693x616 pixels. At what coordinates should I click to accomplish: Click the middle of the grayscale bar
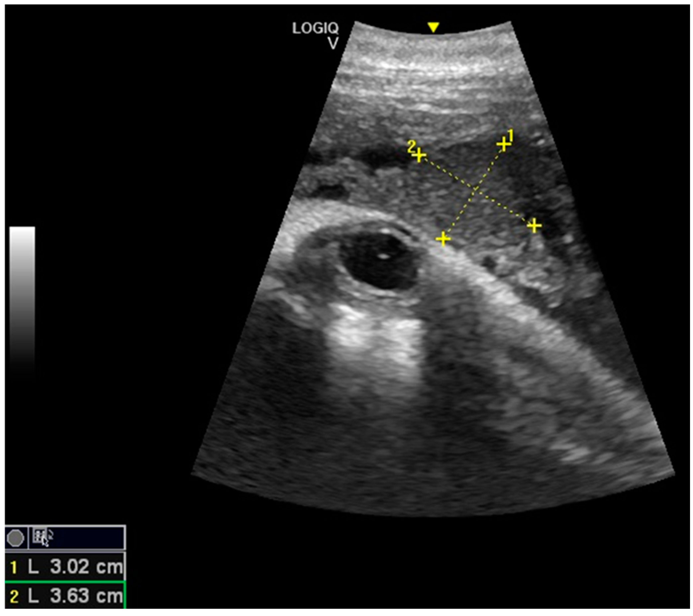22,302
